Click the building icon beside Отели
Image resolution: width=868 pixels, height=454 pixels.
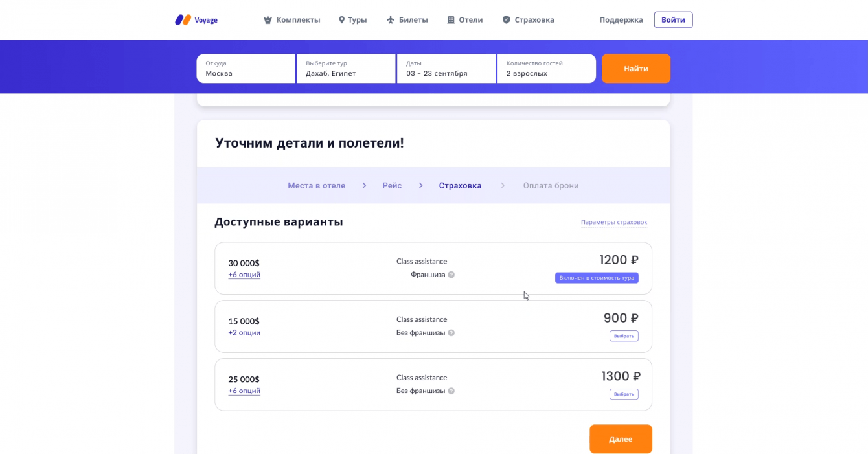tap(451, 20)
